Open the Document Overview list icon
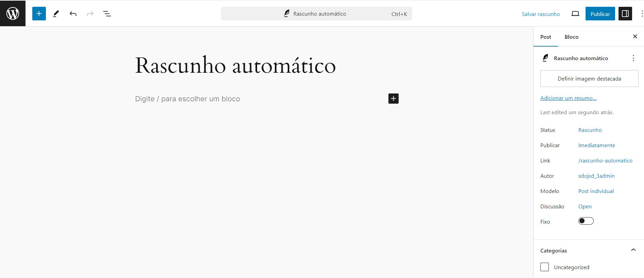 click(x=107, y=14)
